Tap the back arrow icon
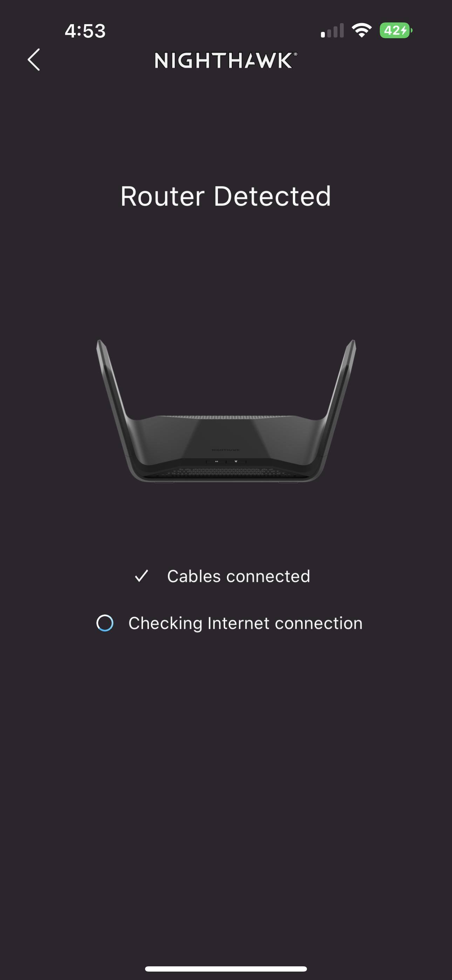Screen dimensions: 452x980 (34, 60)
